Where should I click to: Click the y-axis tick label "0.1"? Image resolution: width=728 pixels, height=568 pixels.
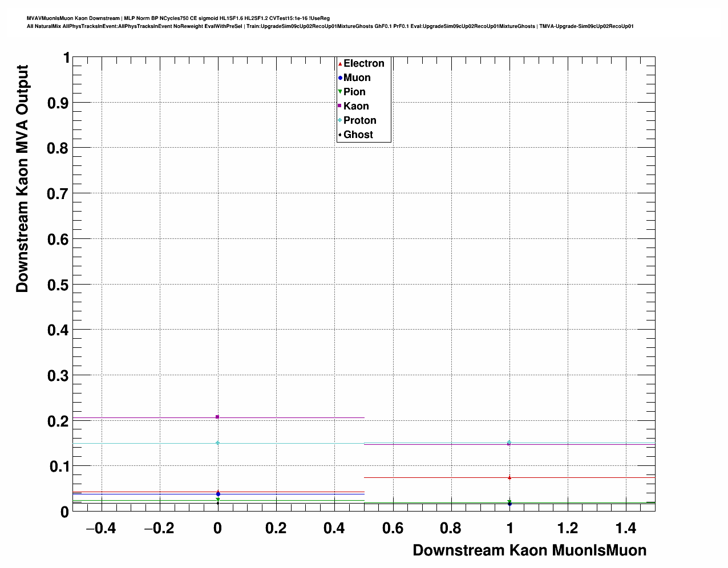(59, 467)
